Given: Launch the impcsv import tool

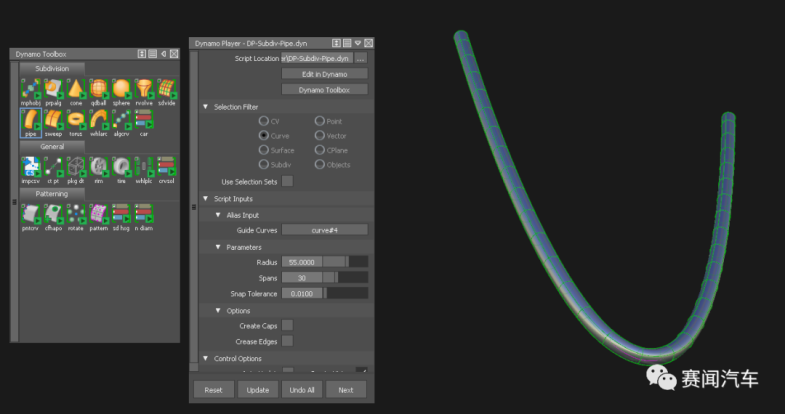Looking at the screenshot, I should pos(29,166).
